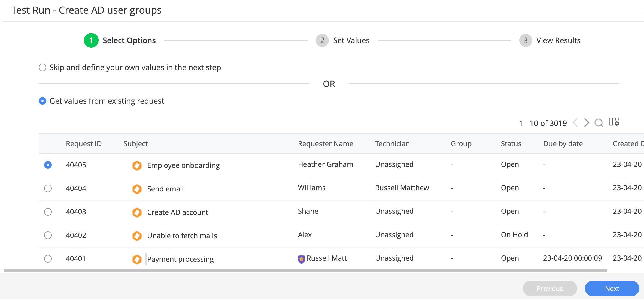
Task: Select the radio button for request 40404
Action: point(48,188)
